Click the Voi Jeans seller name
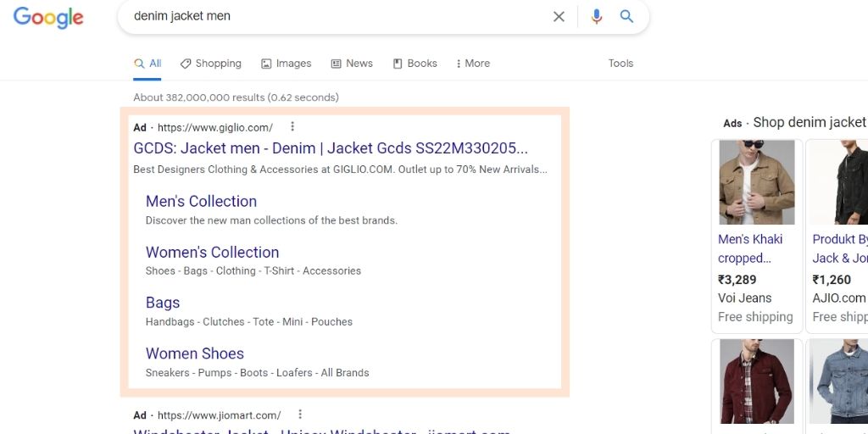This screenshot has height=434, width=868. [x=744, y=298]
